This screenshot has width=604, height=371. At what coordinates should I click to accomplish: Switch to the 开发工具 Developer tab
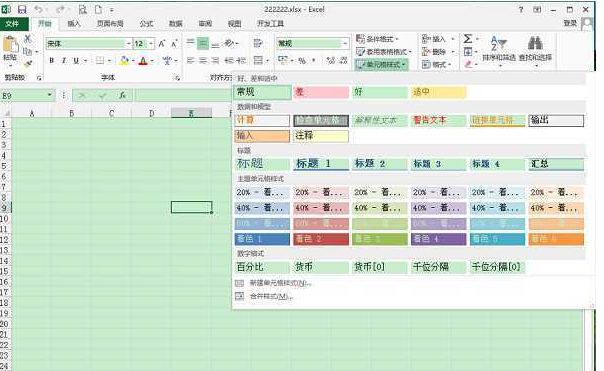click(270, 24)
